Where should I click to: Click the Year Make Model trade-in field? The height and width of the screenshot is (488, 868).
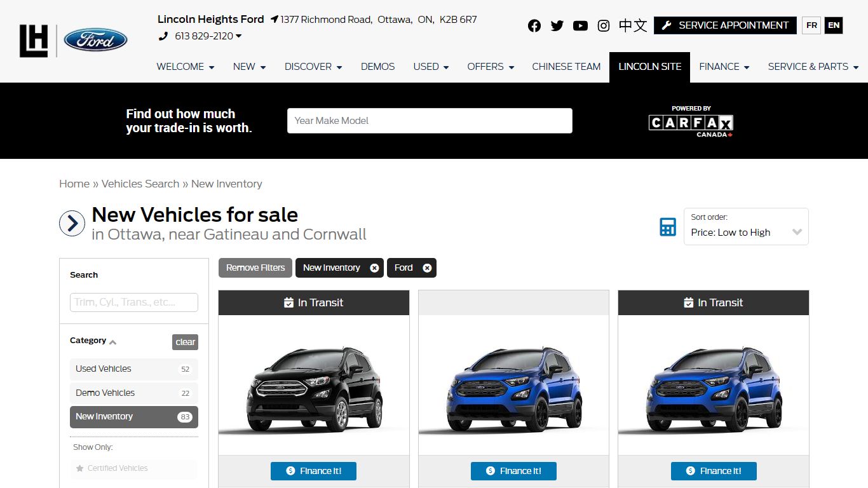(x=430, y=121)
